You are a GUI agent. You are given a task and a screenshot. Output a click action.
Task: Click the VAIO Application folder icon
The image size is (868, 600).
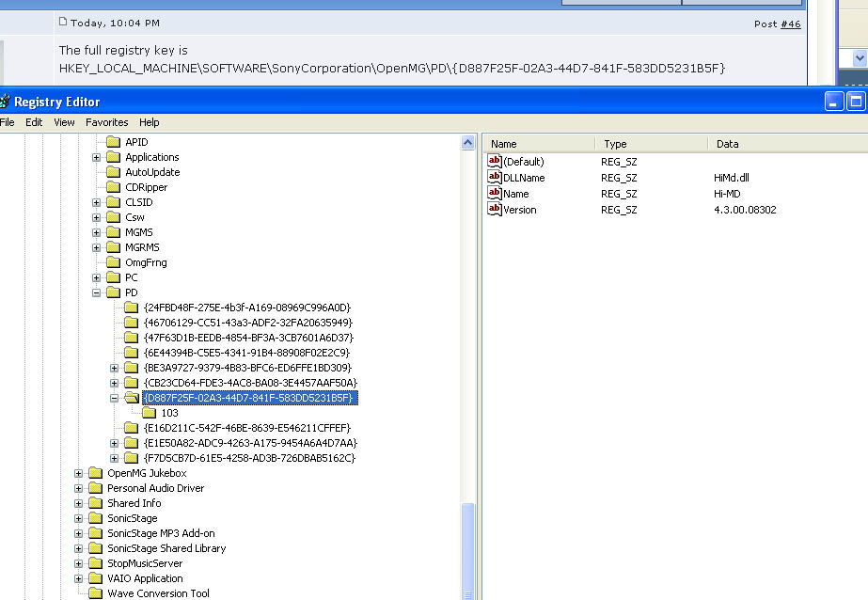pos(95,577)
